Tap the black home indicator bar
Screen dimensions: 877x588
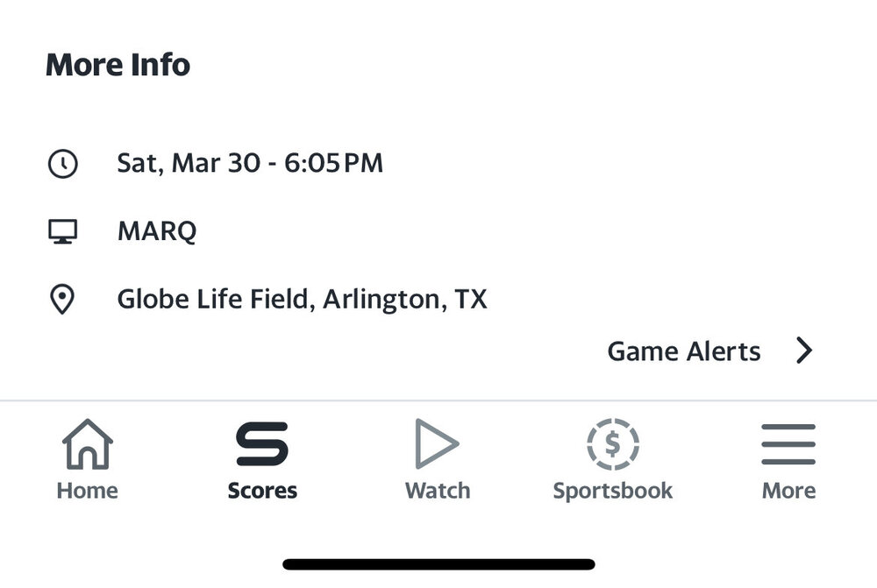click(x=438, y=564)
